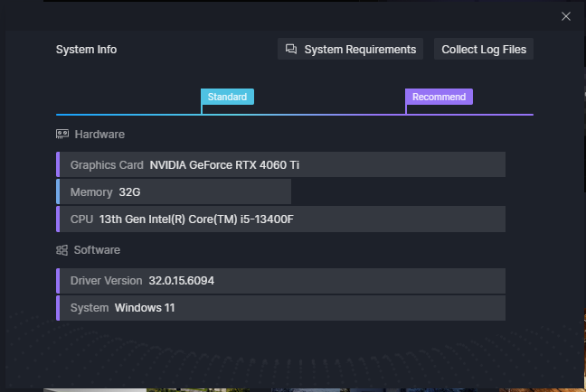
Task: Click the CPU label
Action: 82,219
